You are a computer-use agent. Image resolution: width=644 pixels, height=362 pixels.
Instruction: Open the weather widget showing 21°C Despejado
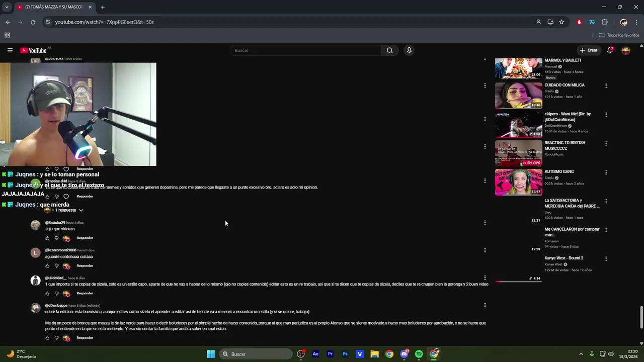tap(21, 354)
